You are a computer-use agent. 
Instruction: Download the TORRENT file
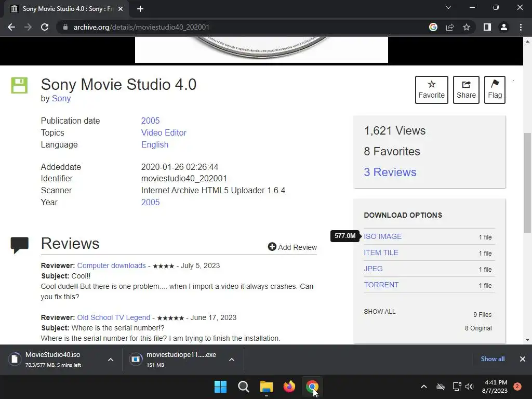tap(381, 285)
